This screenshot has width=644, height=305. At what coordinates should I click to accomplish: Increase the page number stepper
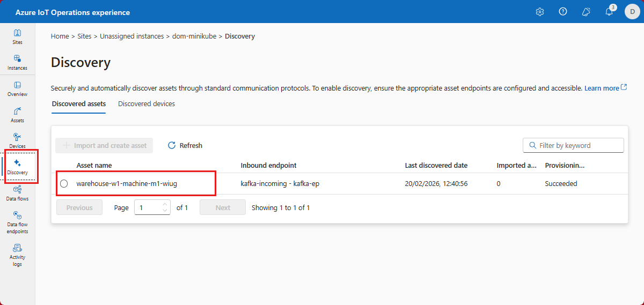click(x=165, y=204)
